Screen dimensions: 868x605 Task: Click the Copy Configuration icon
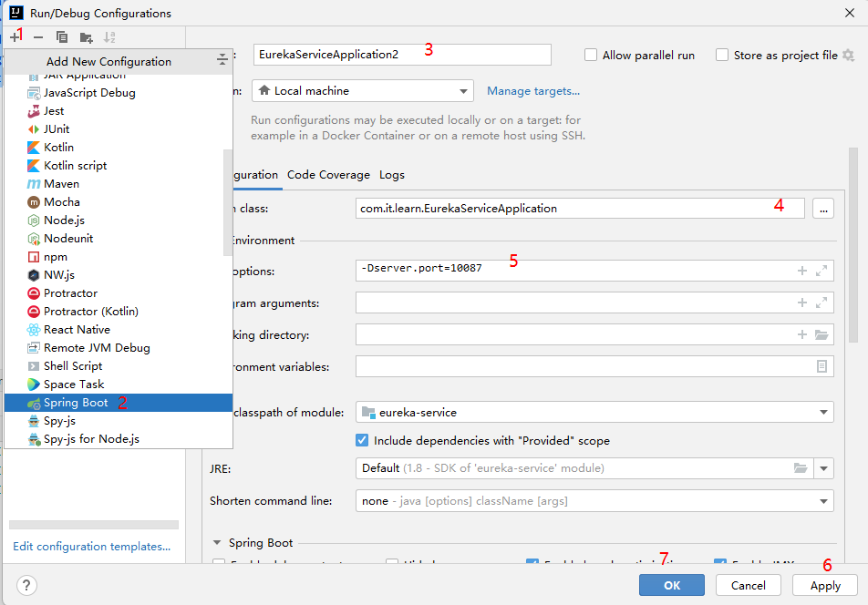click(x=62, y=37)
